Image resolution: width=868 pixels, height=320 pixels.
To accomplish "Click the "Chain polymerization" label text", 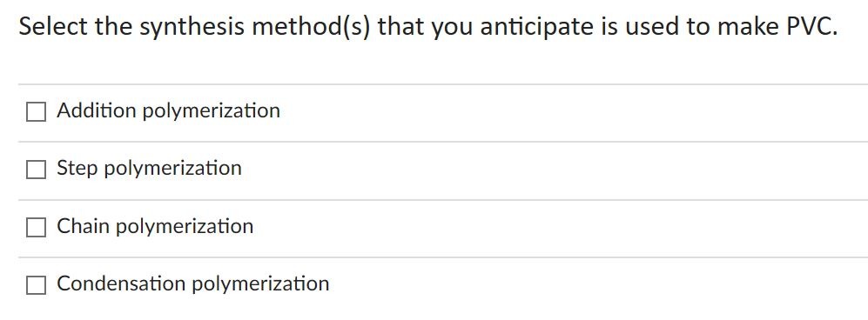I will [x=155, y=227].
